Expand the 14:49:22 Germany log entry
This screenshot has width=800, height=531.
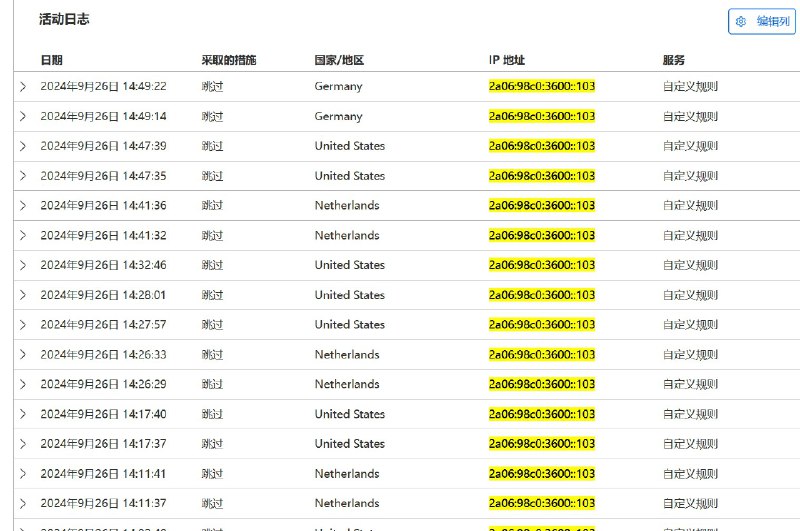[x=23, y=87]
